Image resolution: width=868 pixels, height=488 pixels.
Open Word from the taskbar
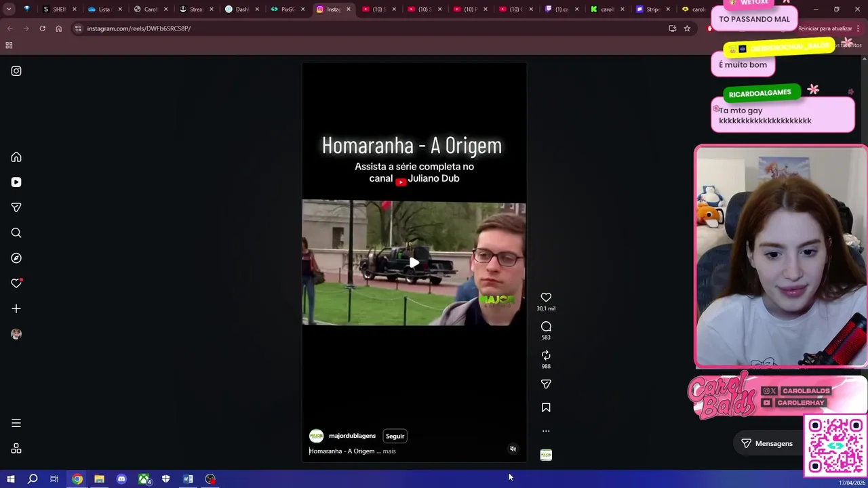[x=188, y=479]
